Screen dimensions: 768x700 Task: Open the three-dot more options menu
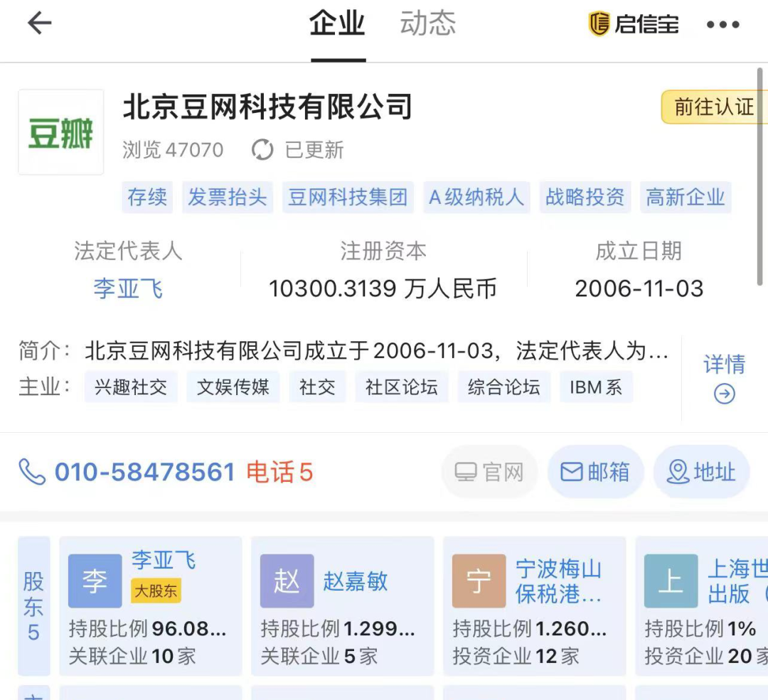(x=723, y=24)
